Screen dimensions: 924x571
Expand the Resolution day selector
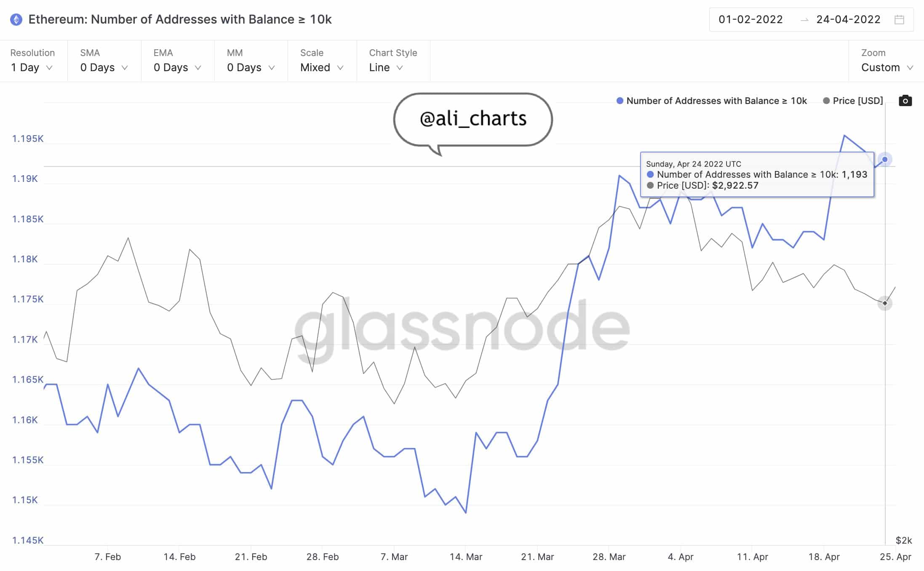point(33,67)
